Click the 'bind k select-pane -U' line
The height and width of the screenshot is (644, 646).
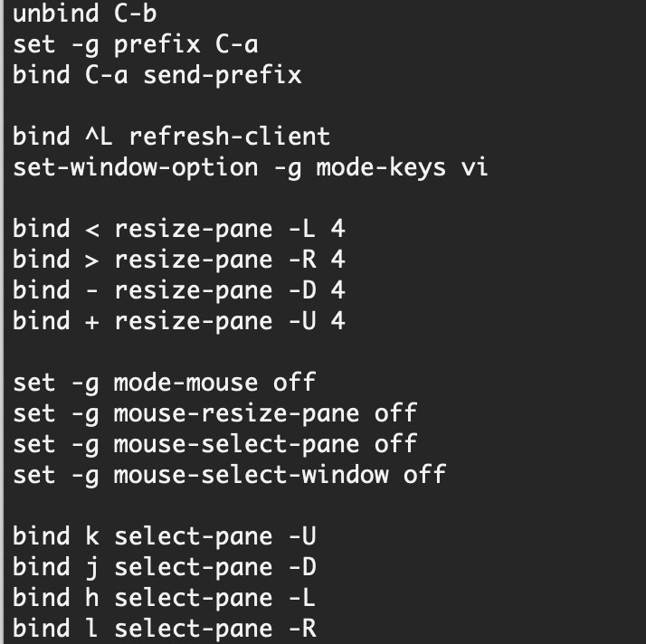(x=165, y=536)
